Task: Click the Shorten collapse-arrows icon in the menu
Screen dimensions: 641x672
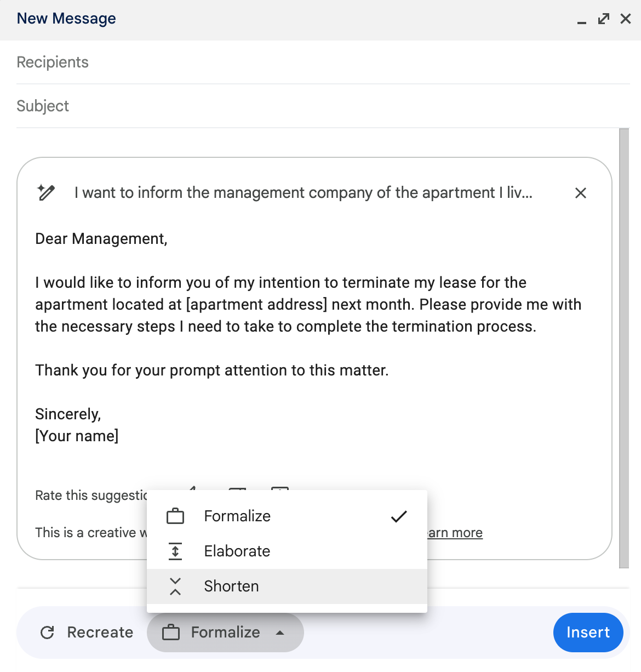Action: [175, 586]
